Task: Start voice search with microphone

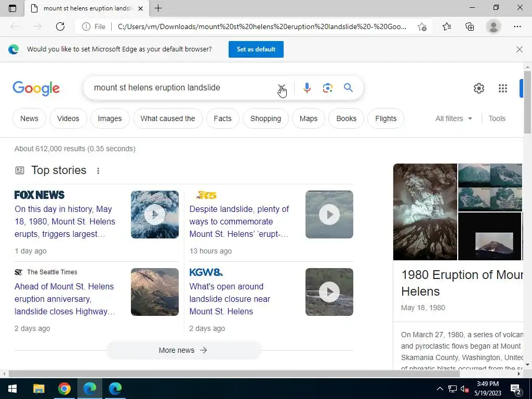Action: point(307,88)
